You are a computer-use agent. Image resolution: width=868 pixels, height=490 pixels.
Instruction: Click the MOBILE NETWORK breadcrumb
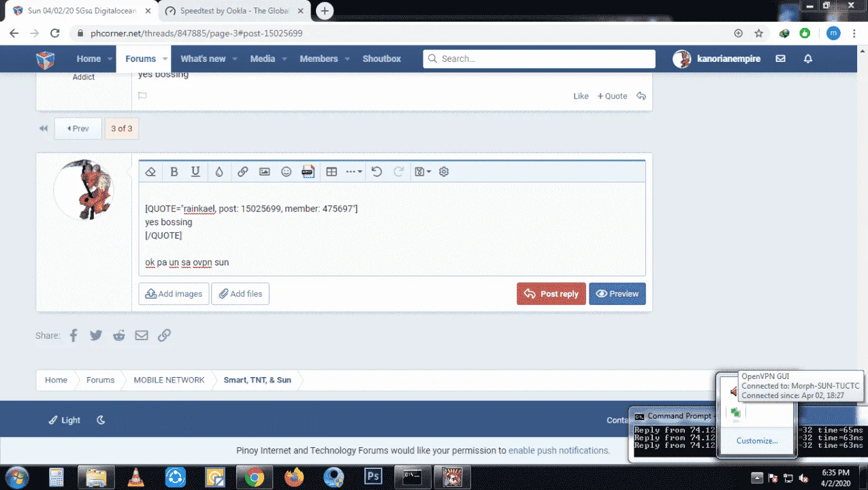point(169,380)
